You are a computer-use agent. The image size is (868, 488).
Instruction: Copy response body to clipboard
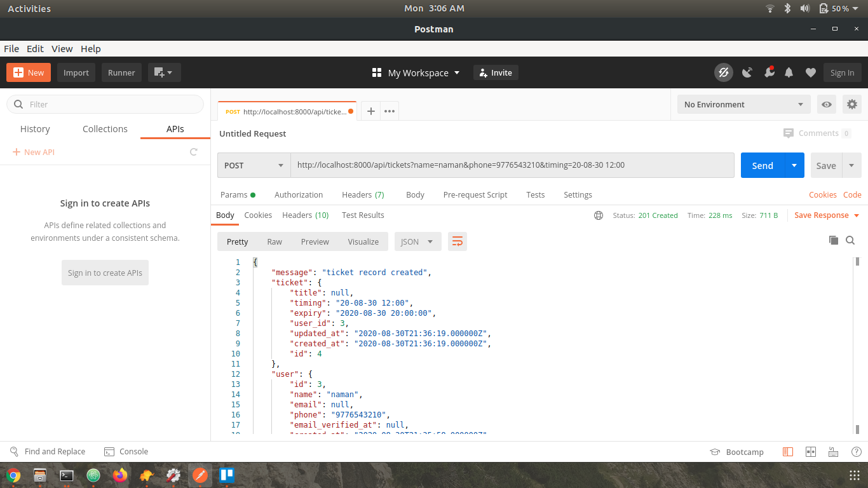[834, 240]
